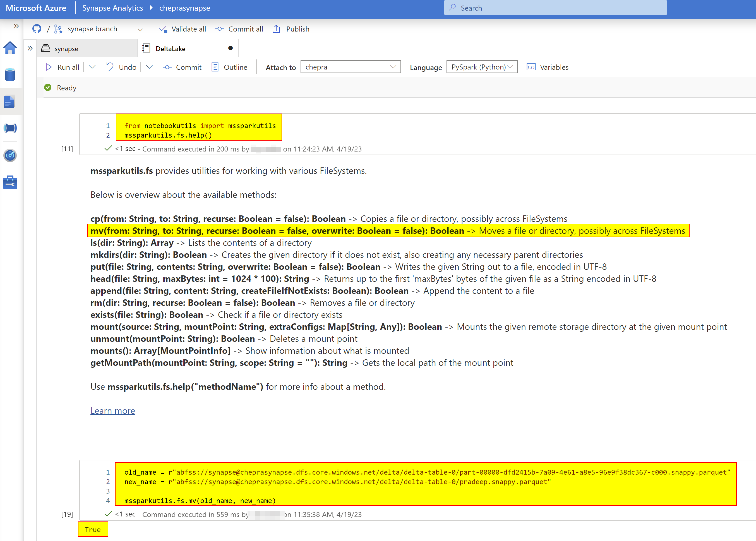Click Validate all

[182, 29]
